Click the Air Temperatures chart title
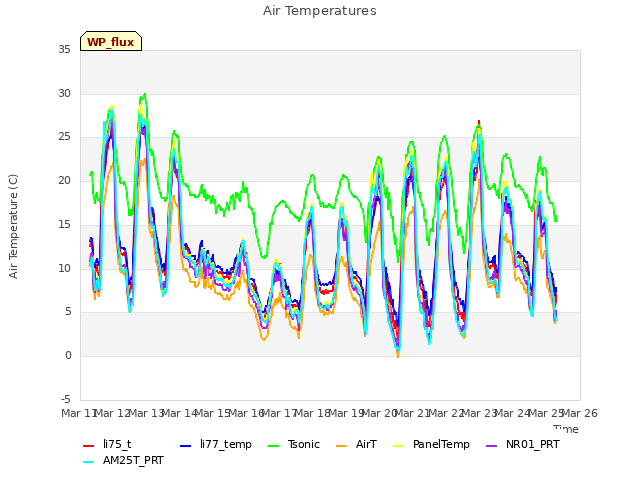Image resolution: width=640 pixels, height=480 pixels. click(320, 11)
